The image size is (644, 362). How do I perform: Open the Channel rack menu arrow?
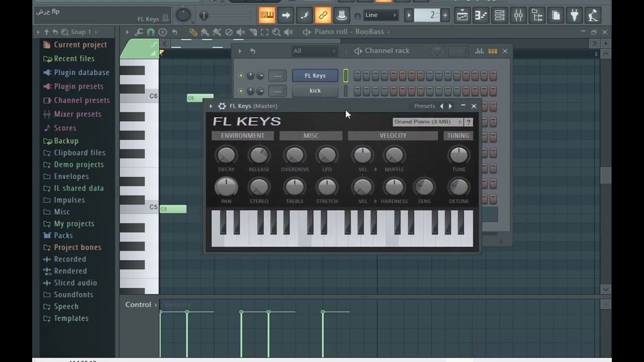(240, 51)
